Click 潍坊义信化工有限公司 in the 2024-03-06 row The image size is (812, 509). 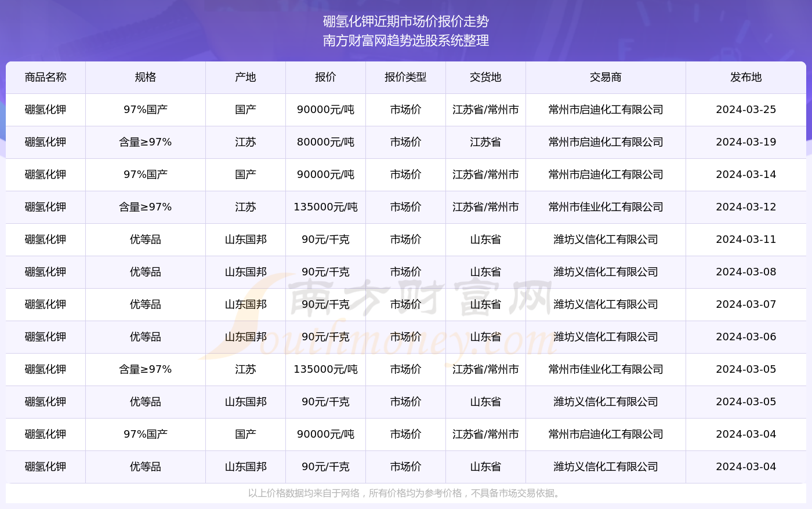(606, 337)
